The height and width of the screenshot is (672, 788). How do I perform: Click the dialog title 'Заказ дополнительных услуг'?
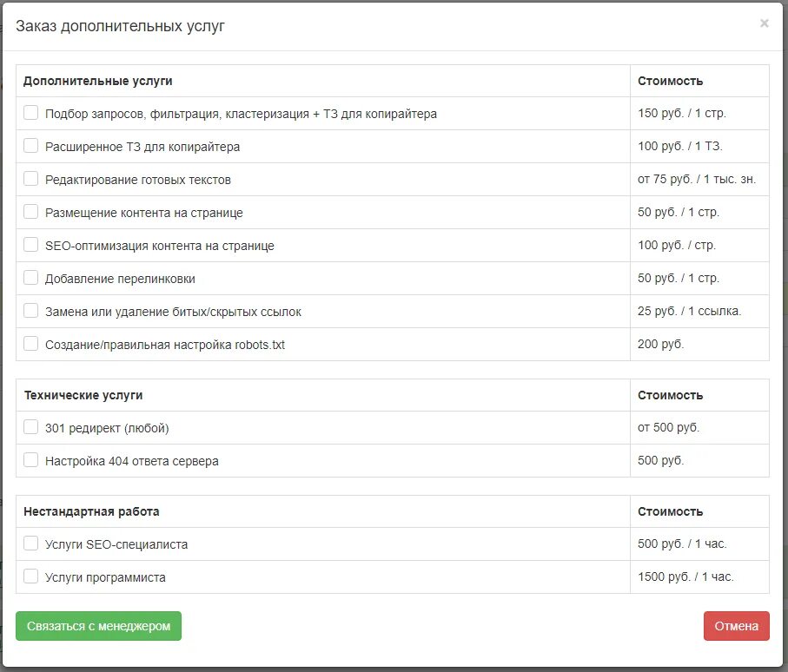click(x=120, y=26)
